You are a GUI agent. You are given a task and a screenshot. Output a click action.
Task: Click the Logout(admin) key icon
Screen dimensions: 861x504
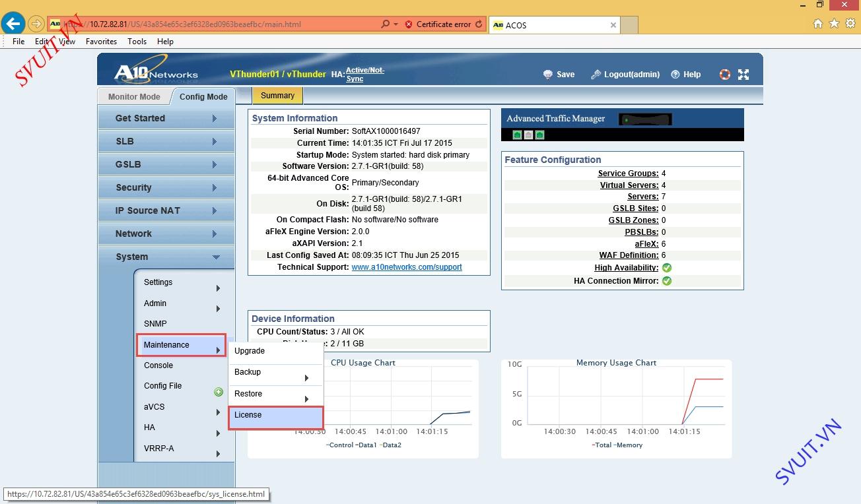[596, 75]
